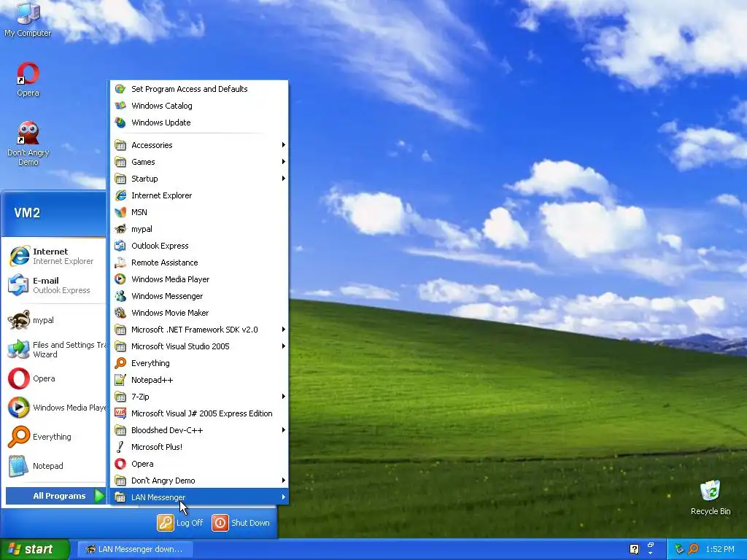Click the pinned E-mail Outlook Express icon

tap(18, 285)
